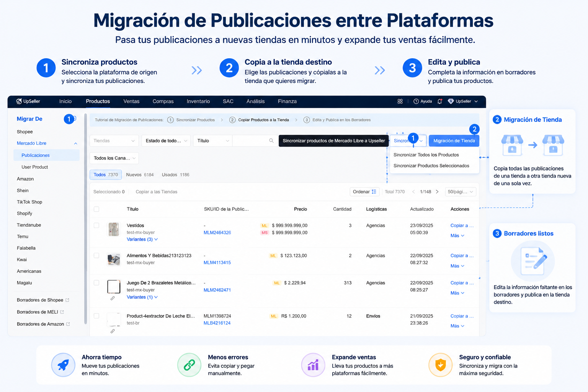The width and height of the screenshot is (588, 392).
Task: Select Sincronizar Todos los Productos
Action: pos(426,155)
